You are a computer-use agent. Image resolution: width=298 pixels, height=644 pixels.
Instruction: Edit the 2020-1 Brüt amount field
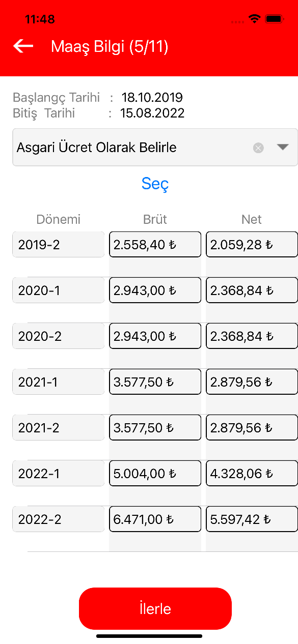tap(155, 290)
